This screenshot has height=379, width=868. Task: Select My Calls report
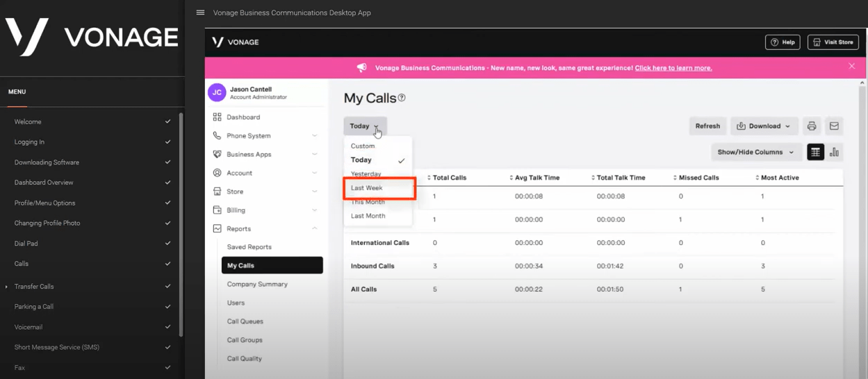pyautogui.click(x=272, y=265)
